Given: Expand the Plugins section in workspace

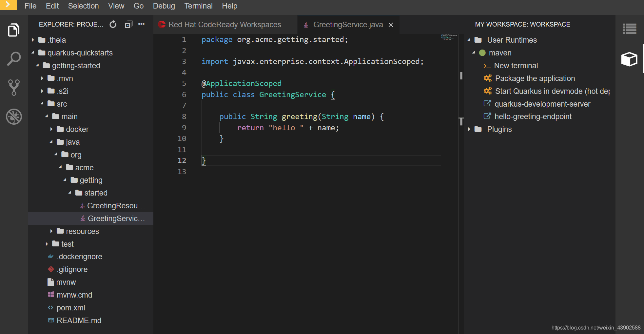Looking at the screenshot, I should pos(469,129).
